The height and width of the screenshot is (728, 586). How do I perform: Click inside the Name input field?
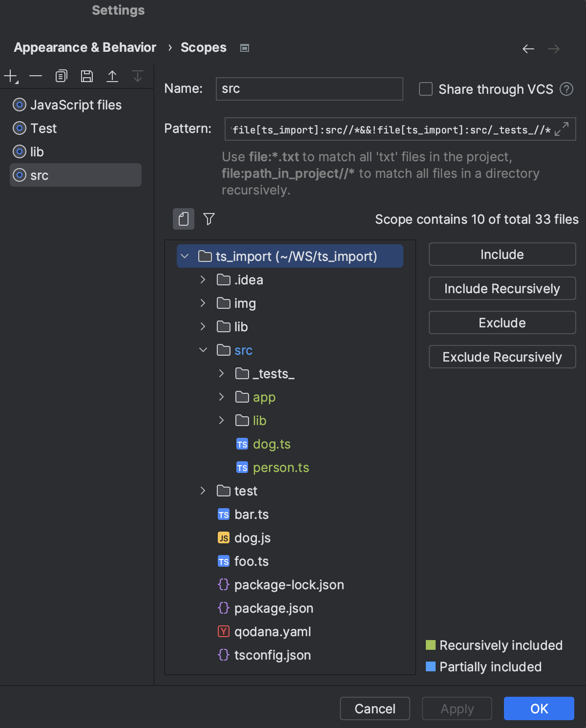click(309, 88)
